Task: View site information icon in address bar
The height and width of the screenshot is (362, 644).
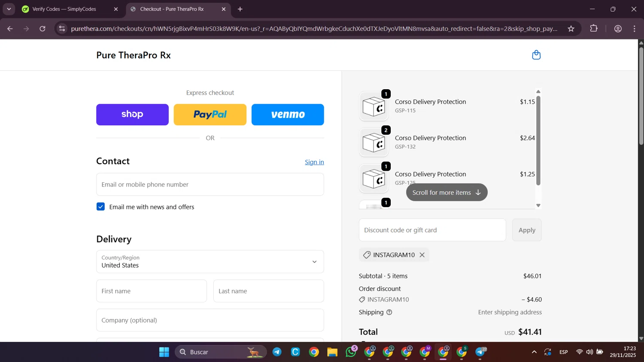Action: click(x=62, y=29)
